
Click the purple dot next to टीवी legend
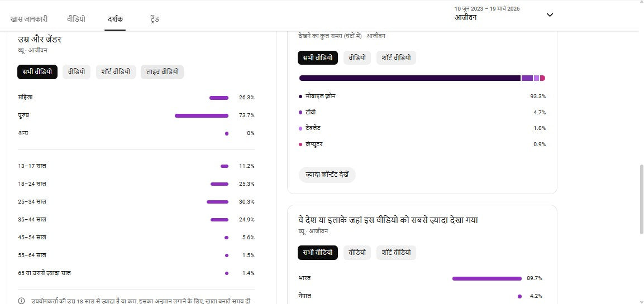tap(300, 113)
